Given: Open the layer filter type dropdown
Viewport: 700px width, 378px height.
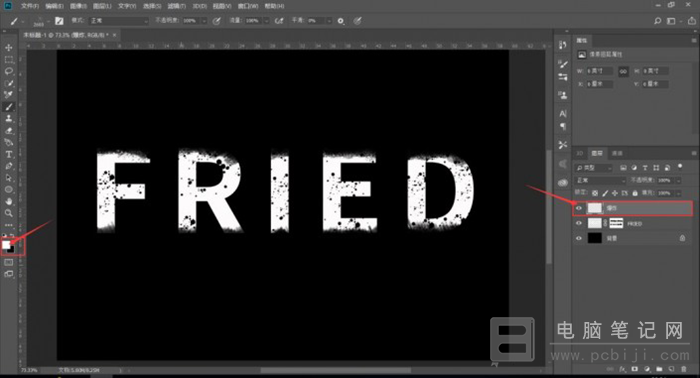Looking at the screenshot, I should pyautogui.click(x=593, y=168).
